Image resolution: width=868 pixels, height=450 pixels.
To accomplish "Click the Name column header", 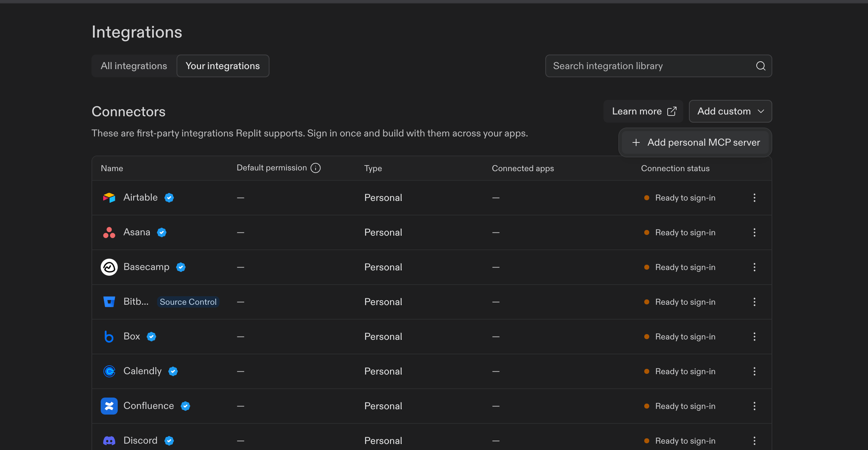I will pyautogui.click(x=112, y=168).
